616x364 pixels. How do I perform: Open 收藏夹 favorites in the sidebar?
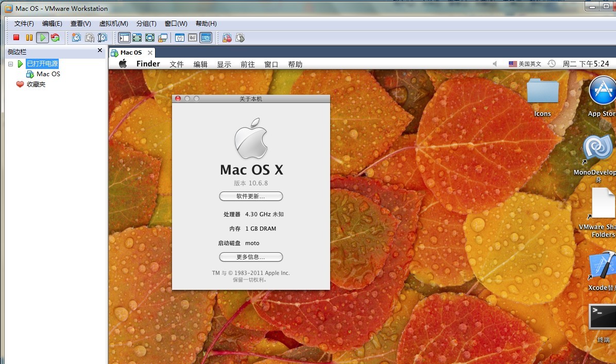[x=36, y=84]
